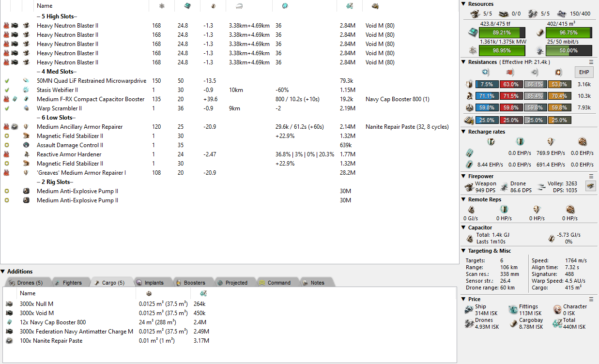The image size is (599, 364).
Task: Collapse the Additions panel
Action: pos(3,272)
